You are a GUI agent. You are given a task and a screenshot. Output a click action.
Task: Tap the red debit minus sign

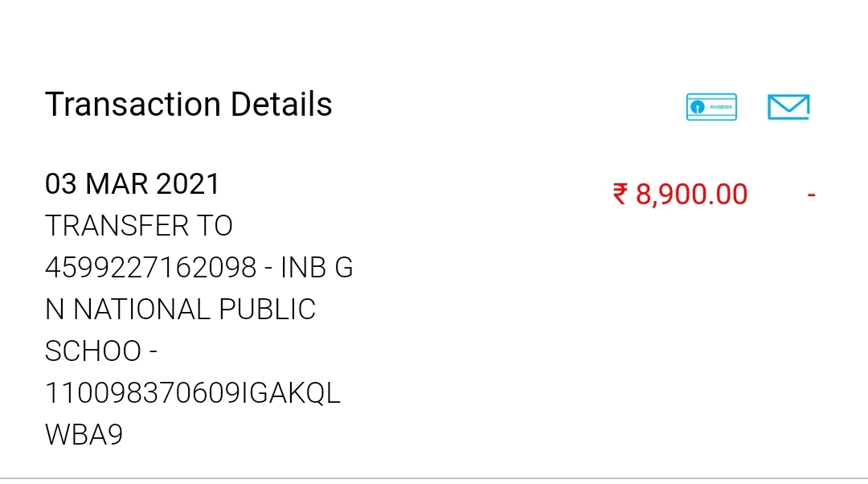811,195
